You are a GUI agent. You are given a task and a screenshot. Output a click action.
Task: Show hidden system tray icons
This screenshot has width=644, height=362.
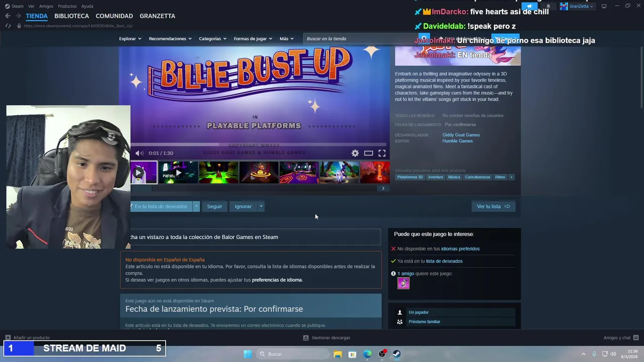pyautogui.click(x=584, y=354)
